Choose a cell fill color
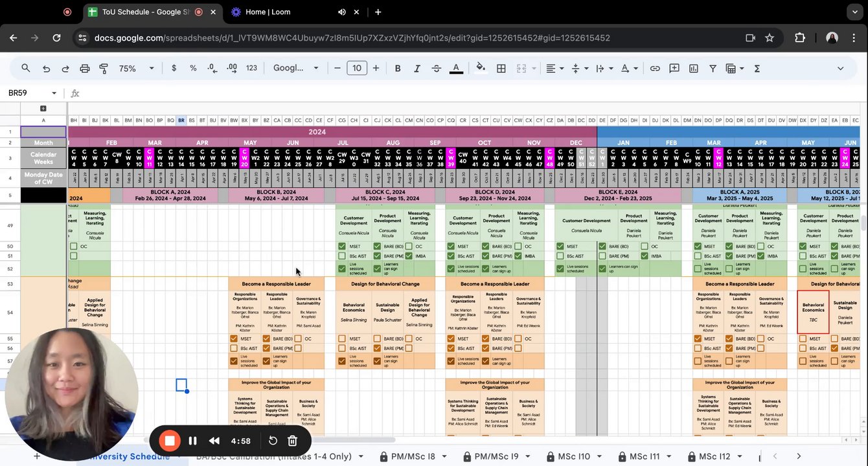Screen dimensions: 868x466 pyautogui.click(x=480, y=69)
